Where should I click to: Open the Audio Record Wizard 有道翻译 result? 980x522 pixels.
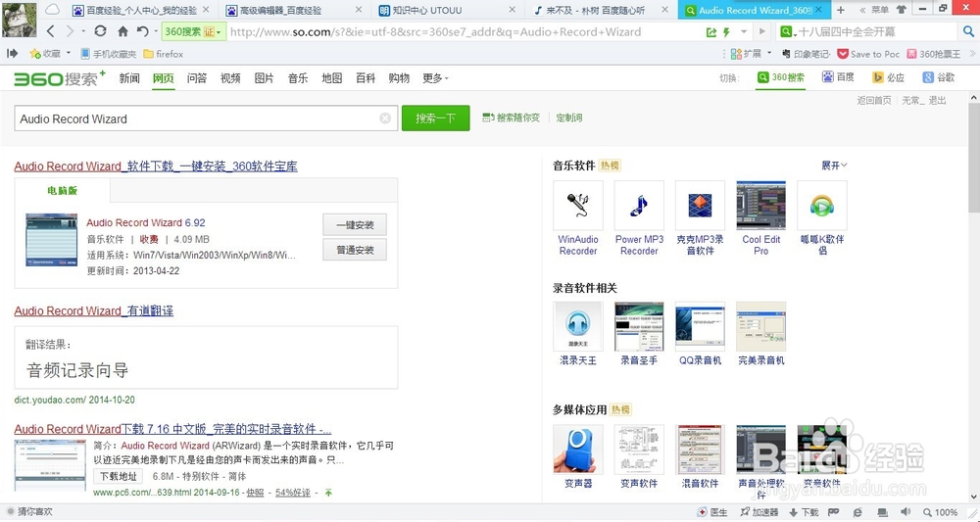tap(94, 311)
